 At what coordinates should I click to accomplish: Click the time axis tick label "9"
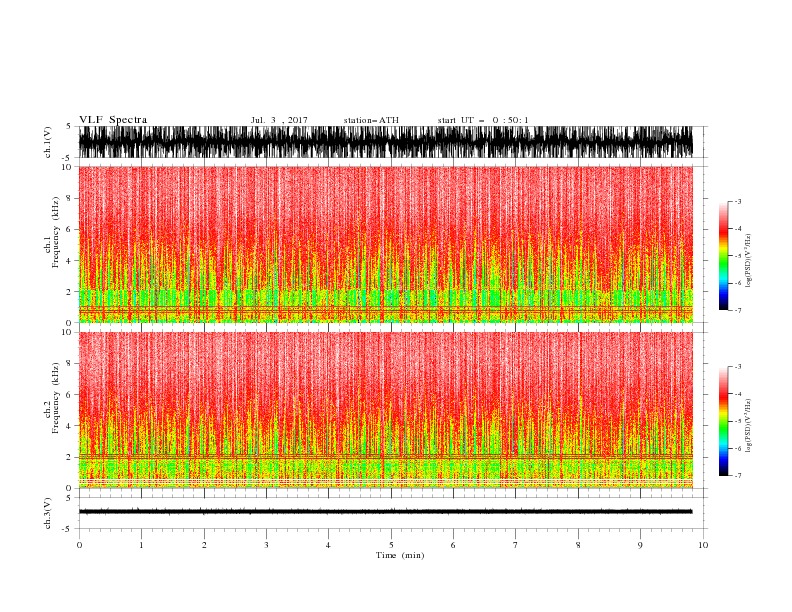[x=640, y=545]
